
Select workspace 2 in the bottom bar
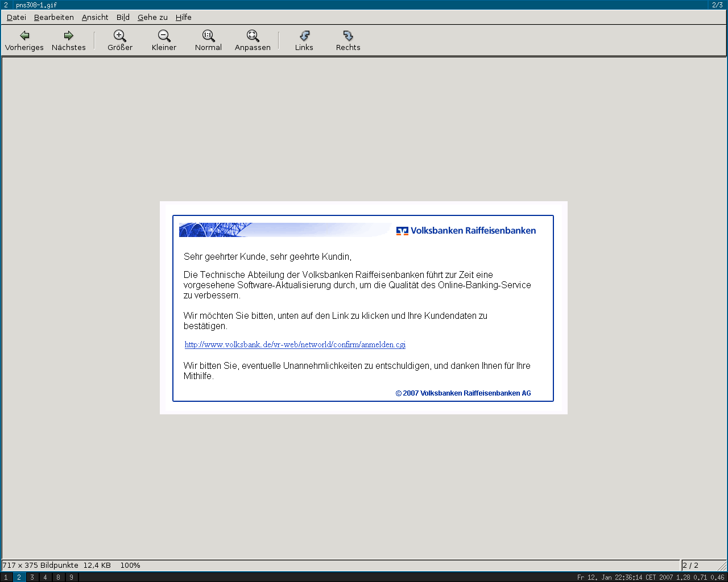[x=19, y=577]
